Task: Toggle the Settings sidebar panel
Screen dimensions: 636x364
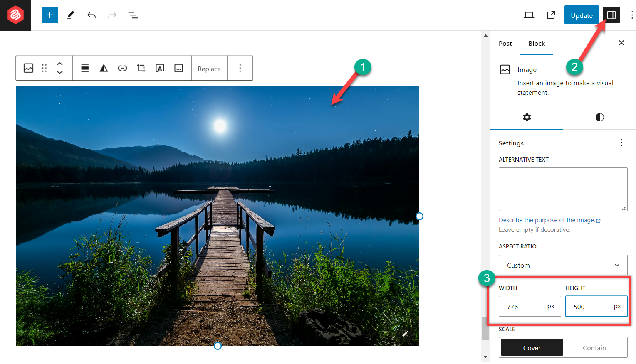Action: point(611,15)
